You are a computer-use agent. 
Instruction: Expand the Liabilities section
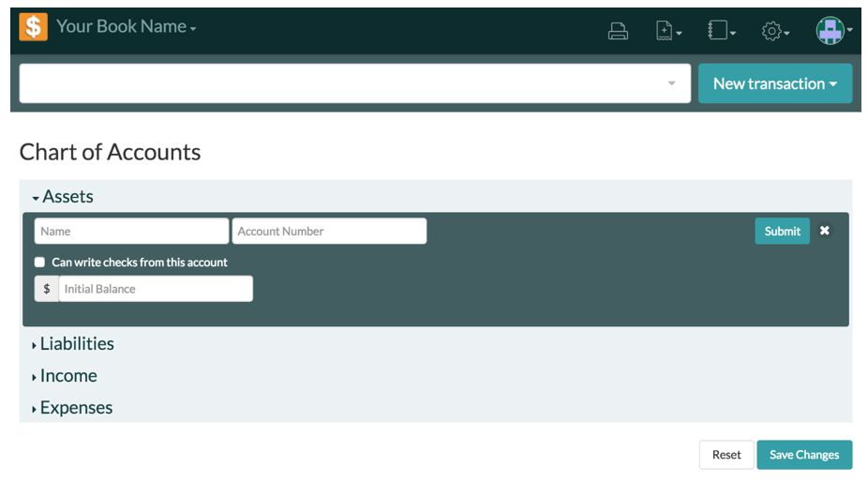[x=73, y=343]
